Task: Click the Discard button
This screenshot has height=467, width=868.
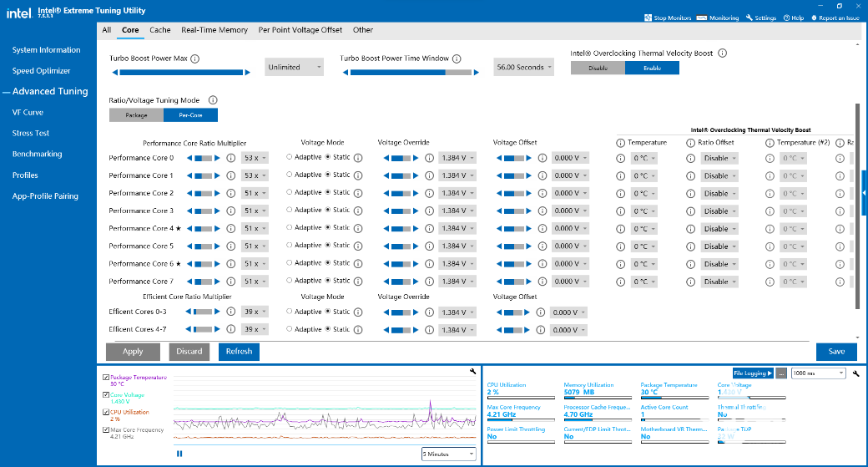Action: point(189,351)
